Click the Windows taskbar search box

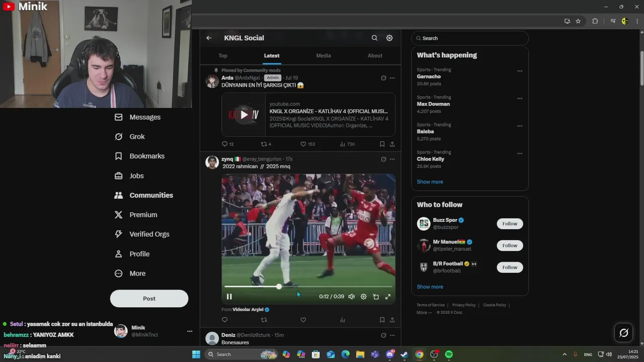tap(242, 354)
